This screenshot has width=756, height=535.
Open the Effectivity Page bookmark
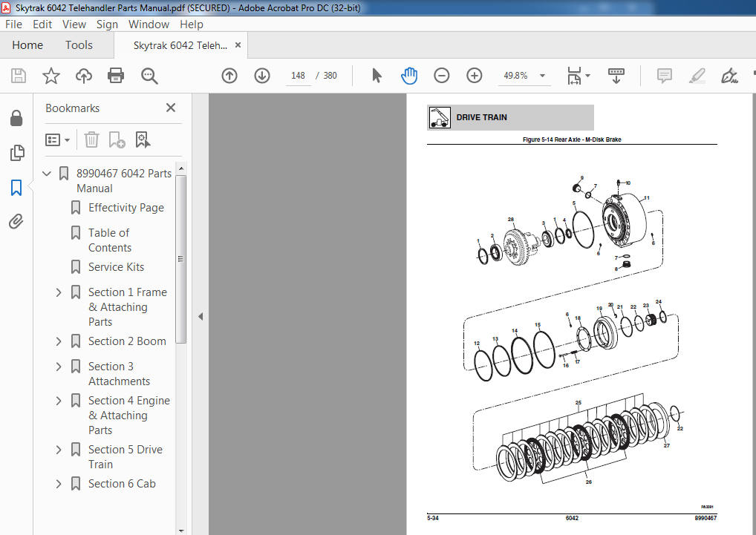click(x=126, y=208)
